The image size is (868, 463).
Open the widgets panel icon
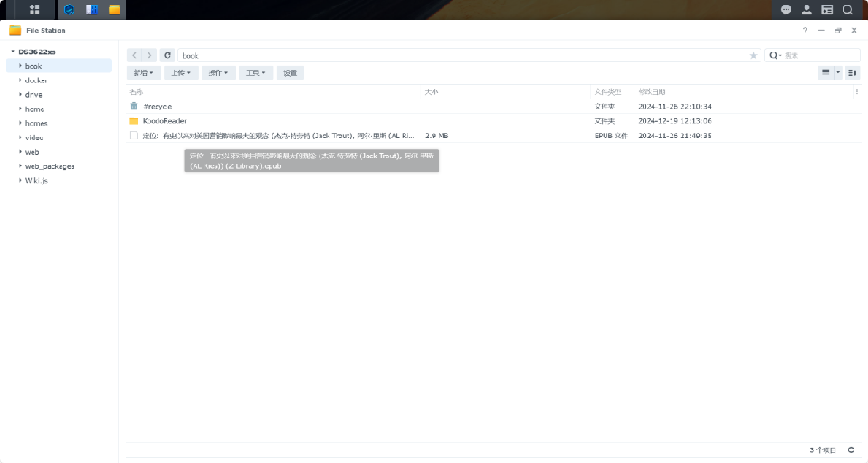tap(827, 10)
